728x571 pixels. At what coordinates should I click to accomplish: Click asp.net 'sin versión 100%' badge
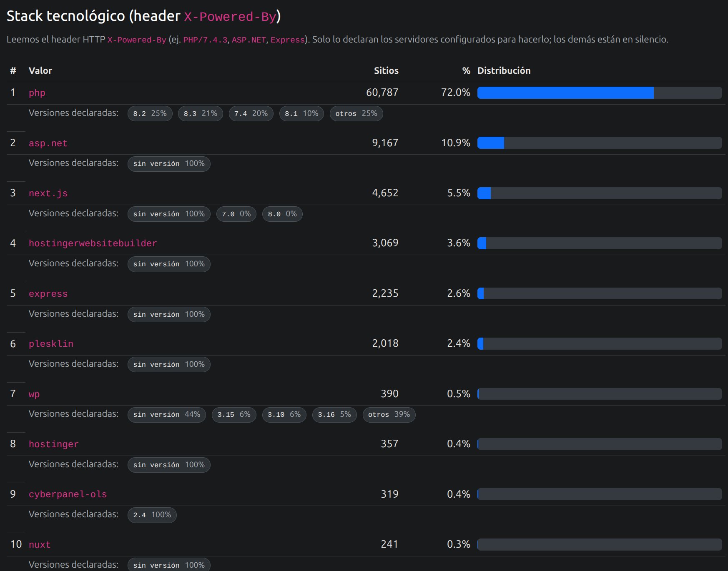pyautogui.click(x=169, y=164)
